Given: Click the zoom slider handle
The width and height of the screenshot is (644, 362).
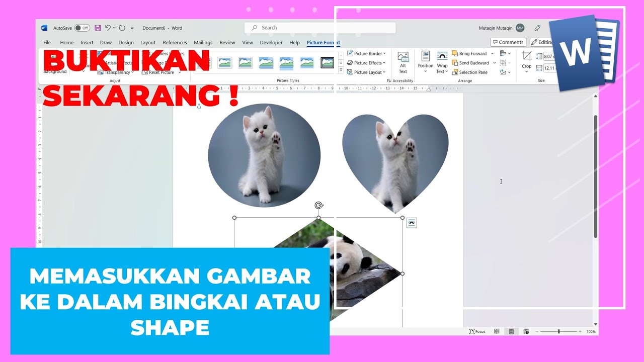Looking at the screenshot, I should tap(558, 331).
